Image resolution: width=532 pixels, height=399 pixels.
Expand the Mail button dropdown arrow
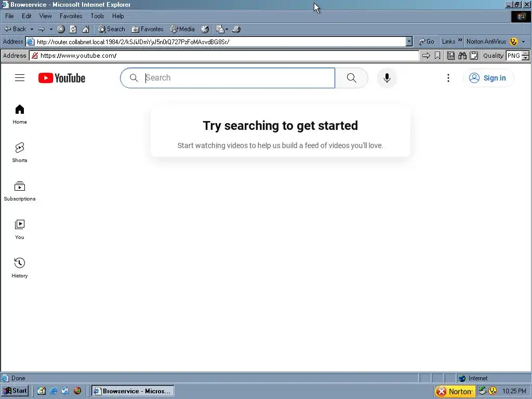[x=227, y=29]
